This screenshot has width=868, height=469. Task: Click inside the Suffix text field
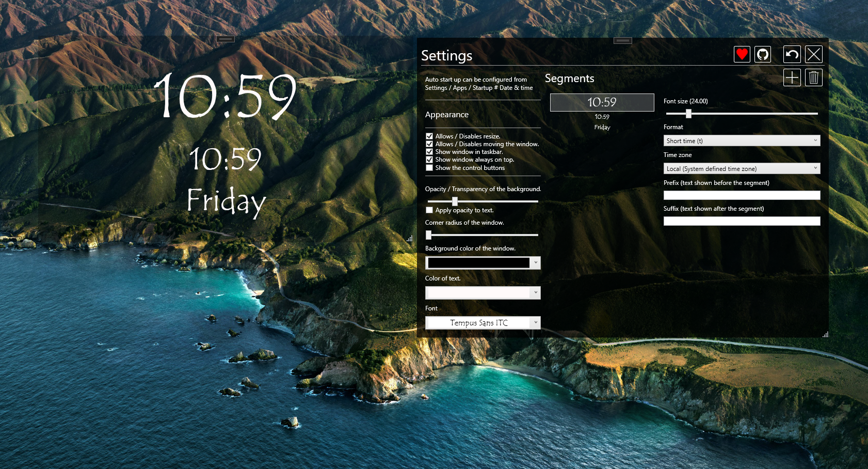(x=742, y=221)
